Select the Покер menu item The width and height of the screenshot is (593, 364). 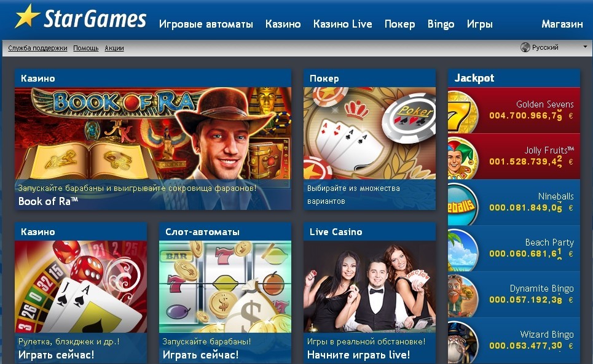coord(400,24)
